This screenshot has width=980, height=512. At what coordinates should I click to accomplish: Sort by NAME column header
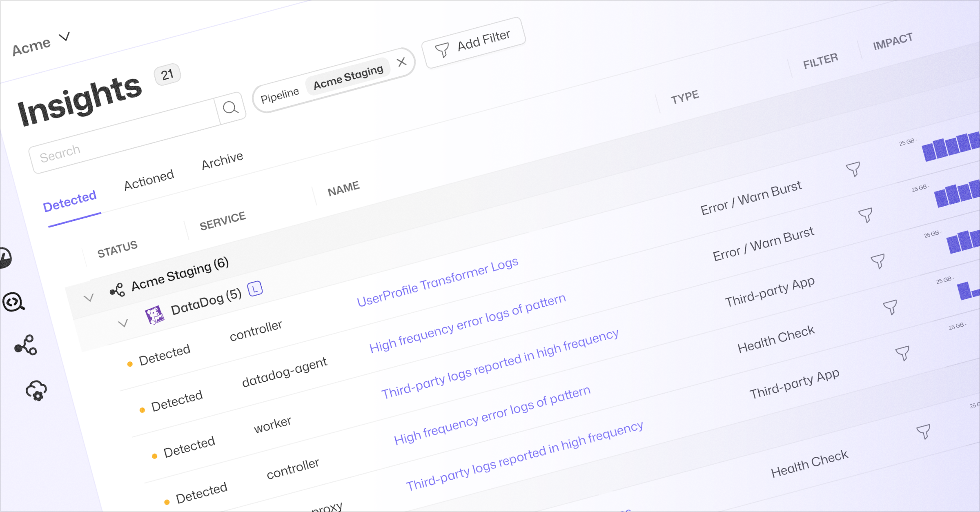coord(343,188)
